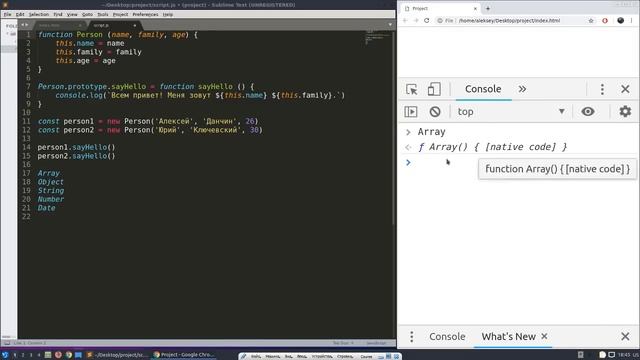Click the JavaScript syntax status bar label
Image resolution: width=640 pixels, height=360 pixels.
click(x=376, y=343)
